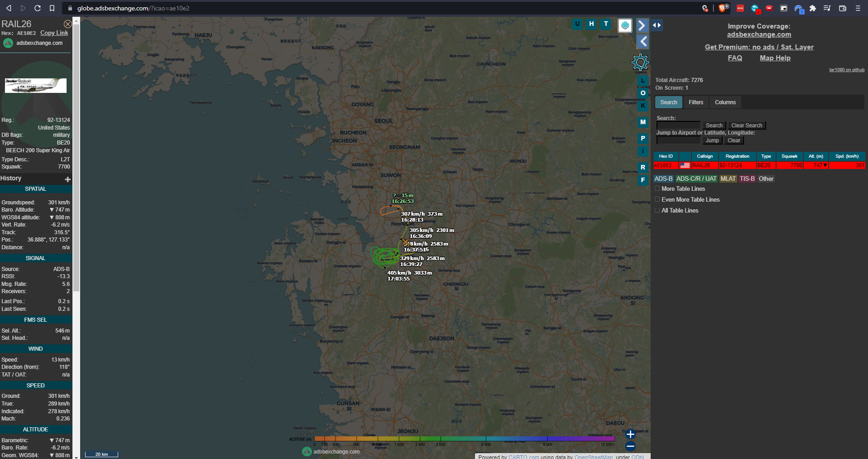The image size is (868, 459).
Task: Toggle the ADS-B source filter
Action: [x=664, y=179]
